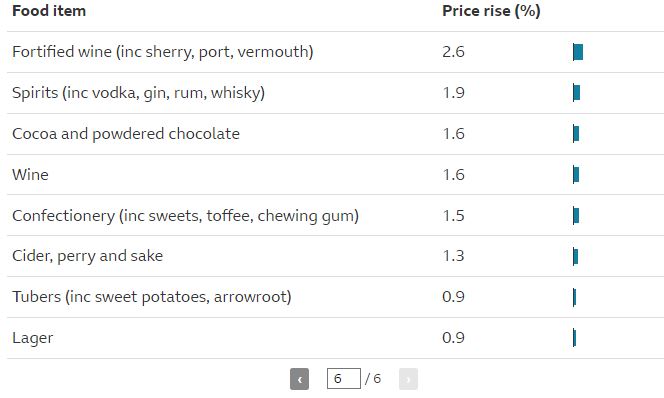Select the page number input box
664x398 pixels.
pos(344,379)
